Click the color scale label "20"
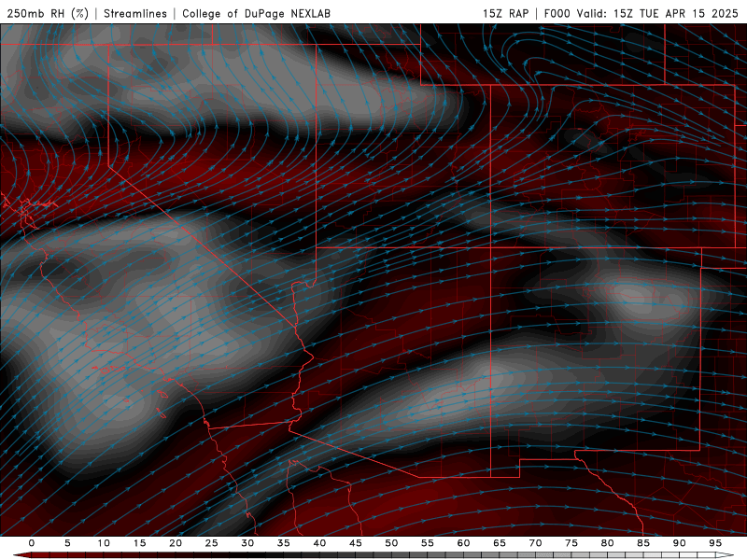 click(x=176, y=543)
